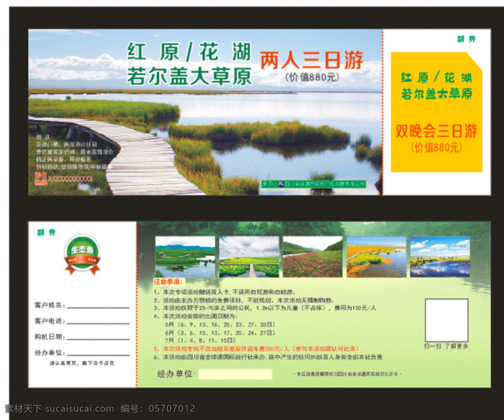Select the red "两人三日游" headline
Viewport: 504px width, 420px height.
click(312, 60)
